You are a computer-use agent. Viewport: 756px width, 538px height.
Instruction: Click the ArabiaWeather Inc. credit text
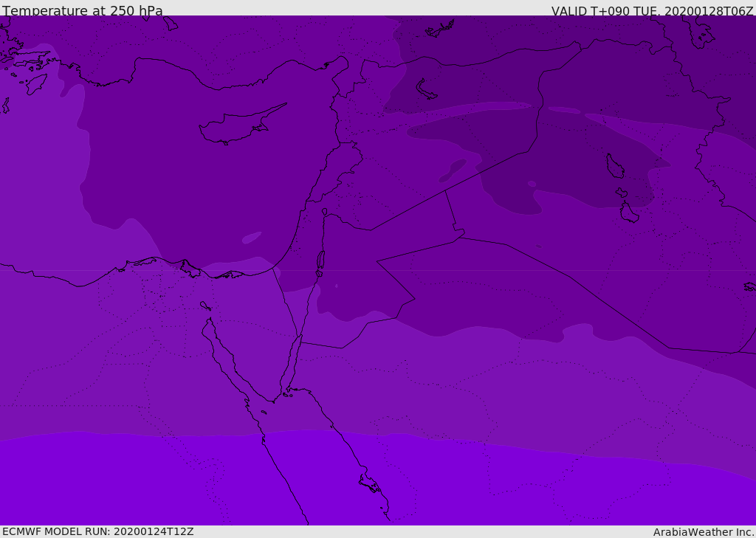coord(703,532)
